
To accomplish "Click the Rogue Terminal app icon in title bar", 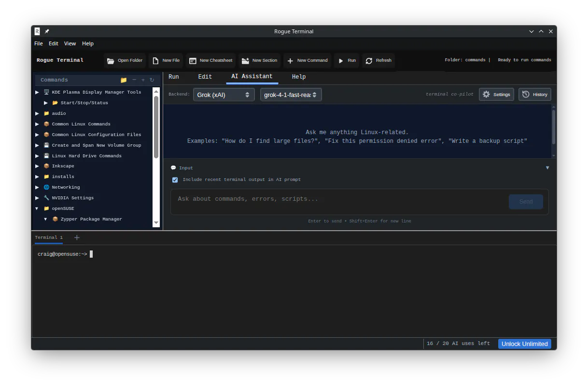I will point(37,31).
